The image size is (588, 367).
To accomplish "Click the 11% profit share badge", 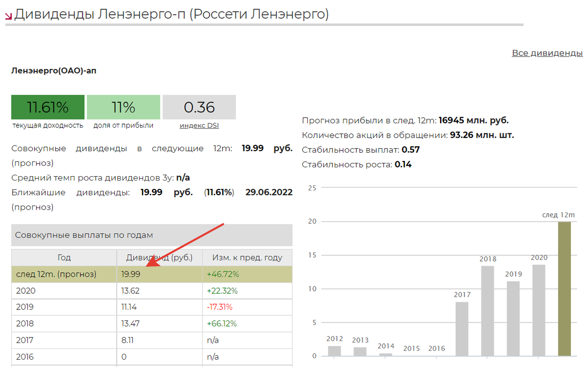I will click(123, 107).
